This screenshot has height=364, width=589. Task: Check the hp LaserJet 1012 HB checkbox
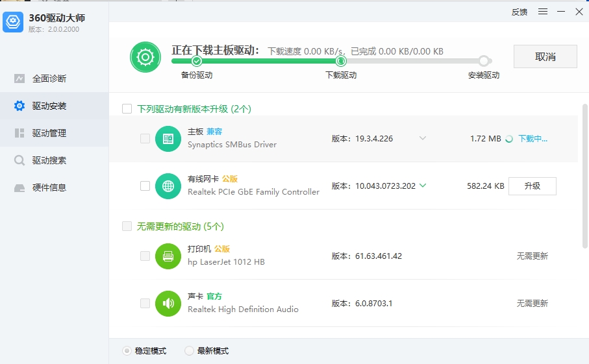145,256
